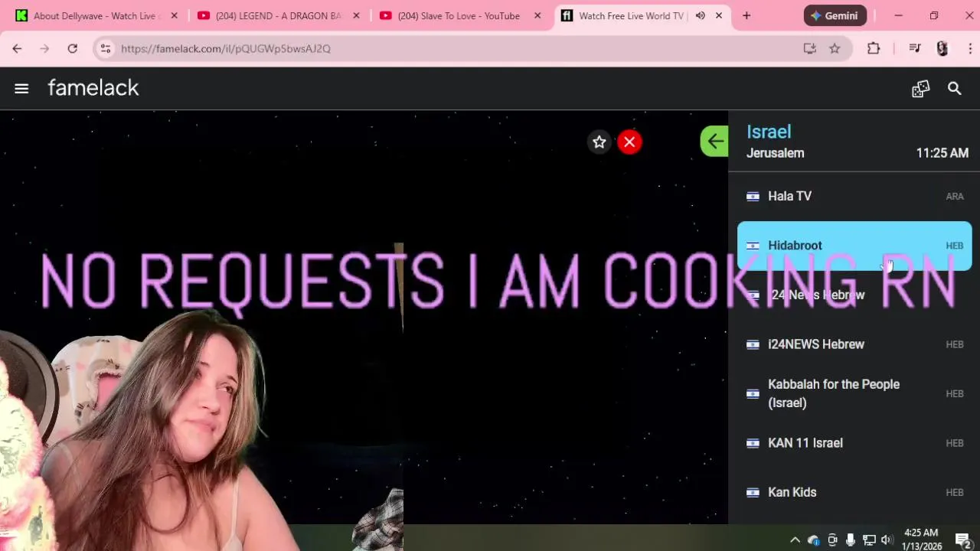Close the About Dellywave tab

tap(174, 15)
